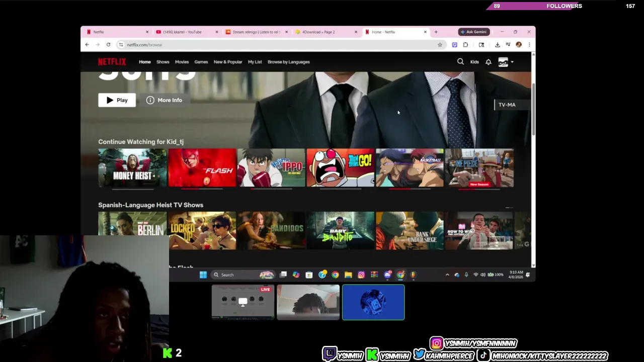The height and width of the screenshot is (362, 644).
Task: Open Microsoft Store from taskbar
Action: pyautogui.click(x=309, y=275)
